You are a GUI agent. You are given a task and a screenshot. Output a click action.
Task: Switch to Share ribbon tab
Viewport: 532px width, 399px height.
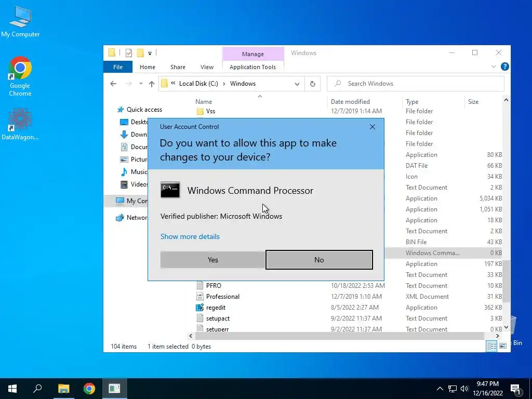[178, 67]
